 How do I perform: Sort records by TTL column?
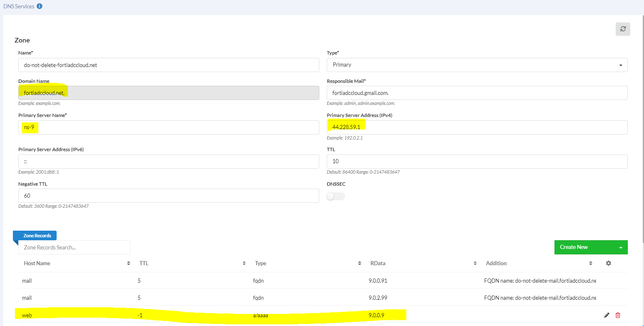(244, 263)
